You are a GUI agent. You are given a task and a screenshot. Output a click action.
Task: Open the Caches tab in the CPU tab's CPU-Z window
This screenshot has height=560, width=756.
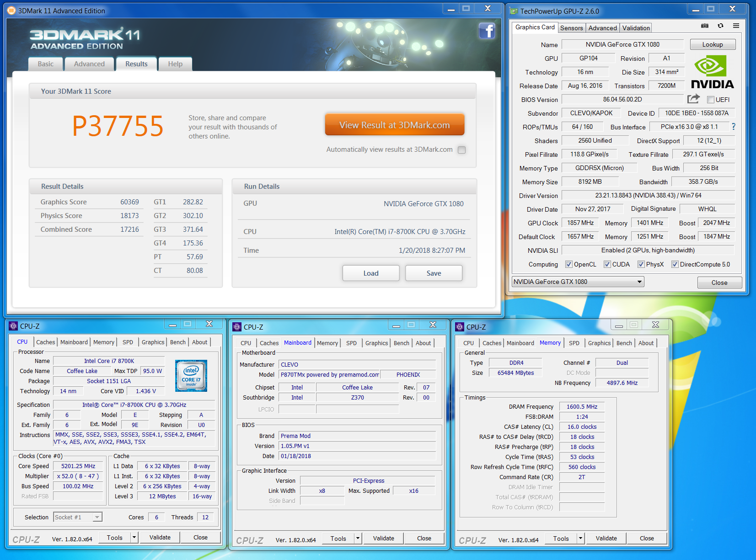tap(46, 342)
